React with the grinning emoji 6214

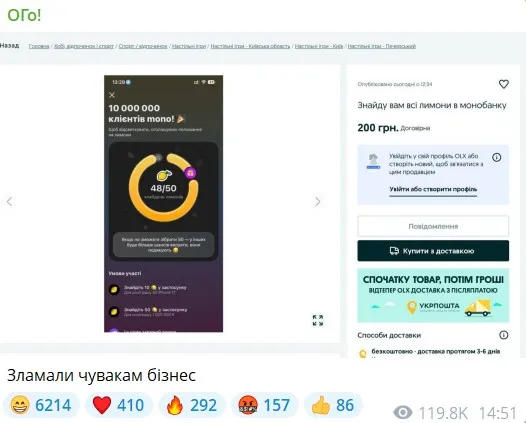(41, 405)
